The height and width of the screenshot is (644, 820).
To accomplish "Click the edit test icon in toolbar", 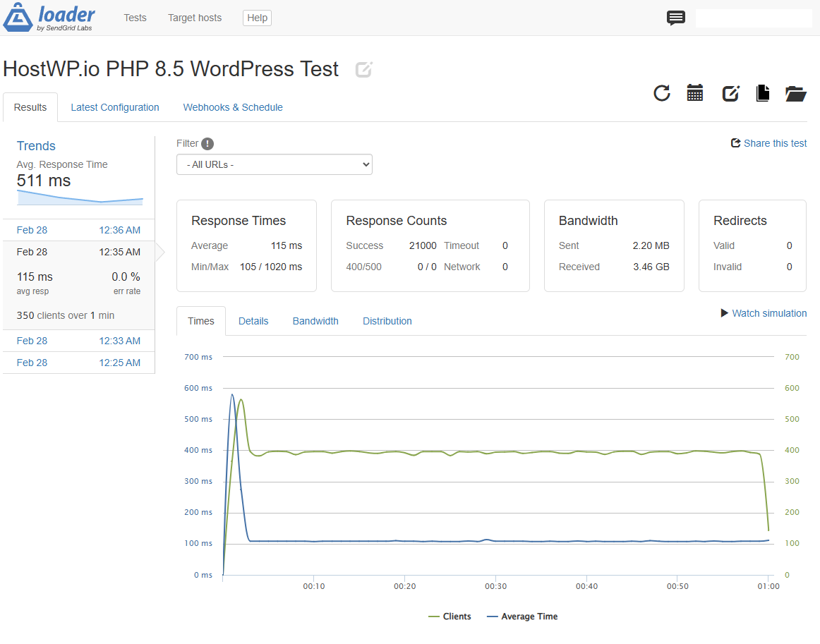I will 730,93.
